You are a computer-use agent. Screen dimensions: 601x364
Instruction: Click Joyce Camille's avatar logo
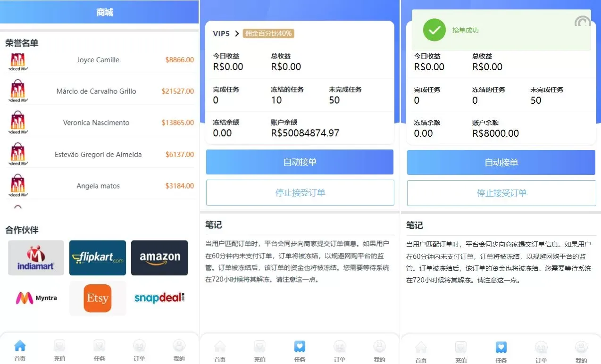pyautogui.click(x=17, y=61)
